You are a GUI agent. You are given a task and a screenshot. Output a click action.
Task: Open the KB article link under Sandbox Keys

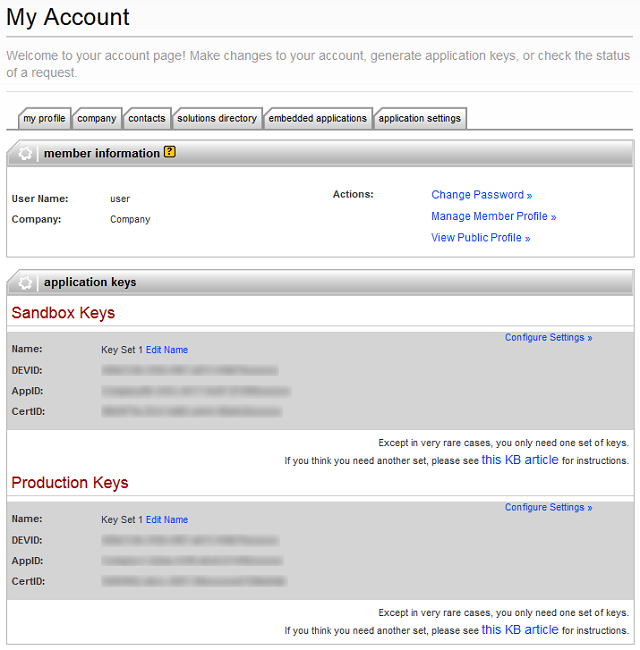point(520,460)
